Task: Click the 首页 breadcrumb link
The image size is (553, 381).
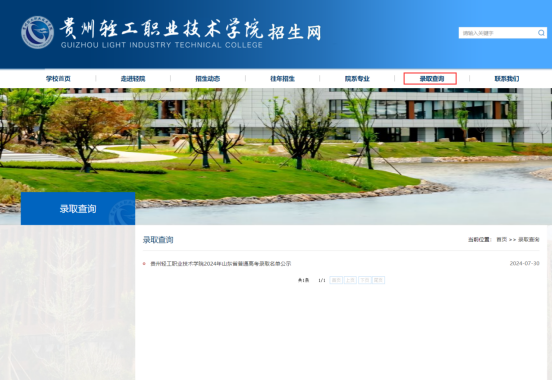Action: click(x=502, y=240)
